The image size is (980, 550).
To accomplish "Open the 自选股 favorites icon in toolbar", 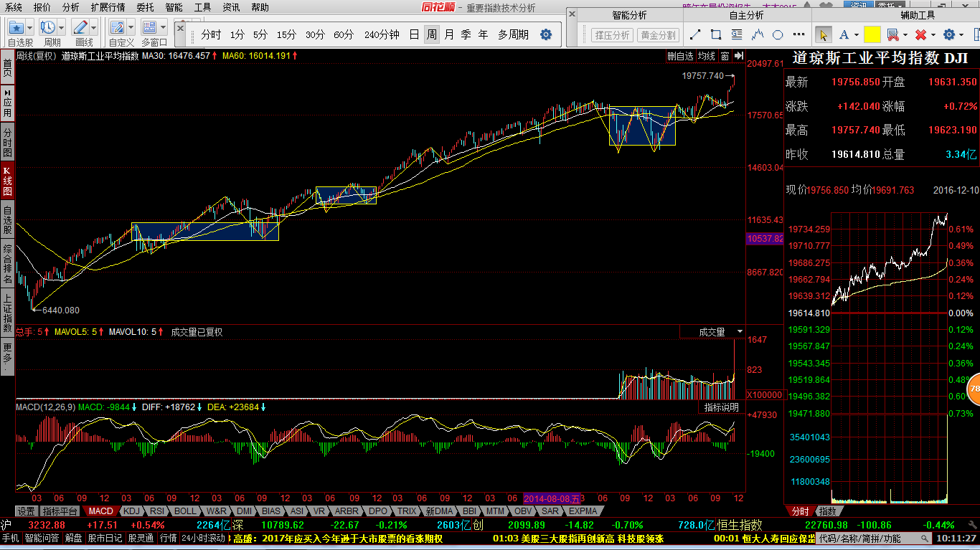I will (17, 27).
